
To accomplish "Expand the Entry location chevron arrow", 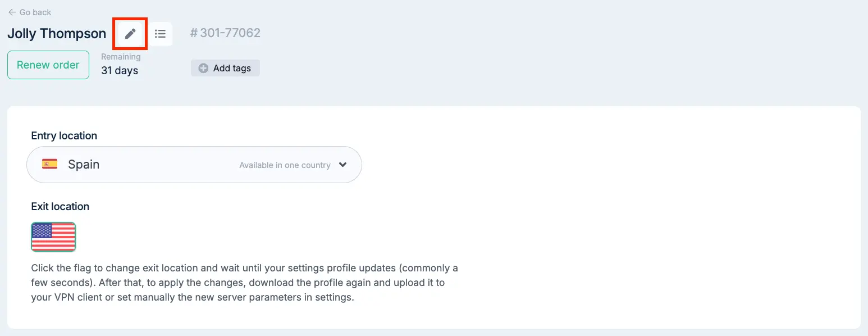I will 343,165.
